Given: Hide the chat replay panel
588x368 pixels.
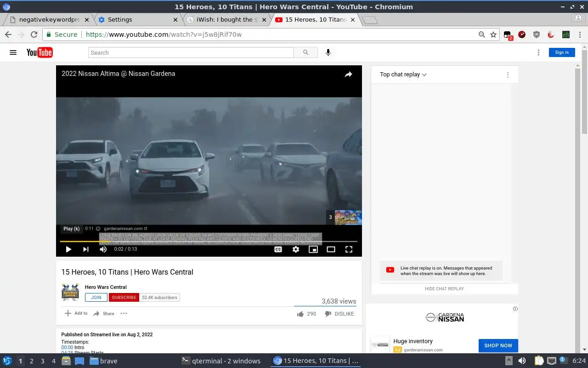Looking at the screenshot, I should (444, 289).
